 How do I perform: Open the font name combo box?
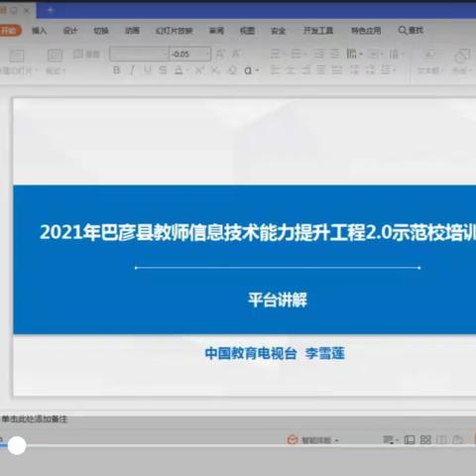coord(139,54)
